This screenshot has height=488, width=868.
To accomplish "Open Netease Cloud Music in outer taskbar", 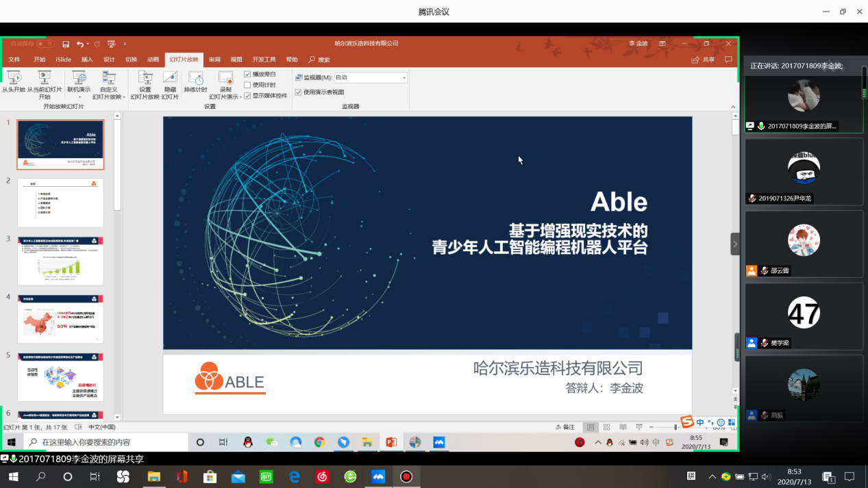I will 322,476.
